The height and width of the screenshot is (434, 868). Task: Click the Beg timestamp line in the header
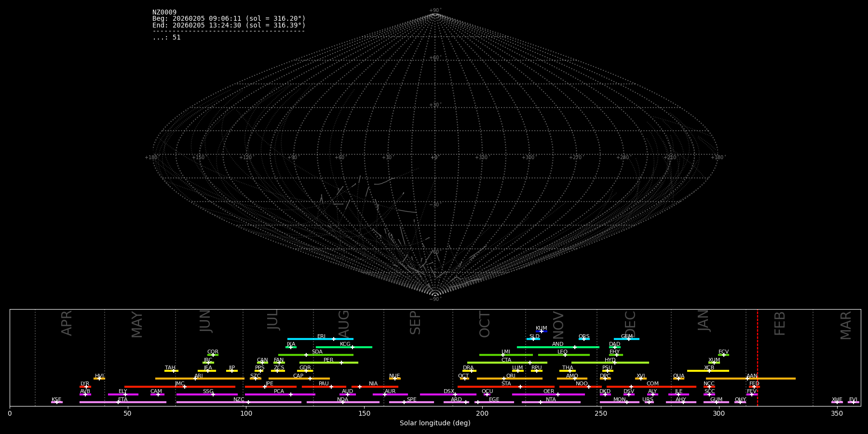[229, 19]
